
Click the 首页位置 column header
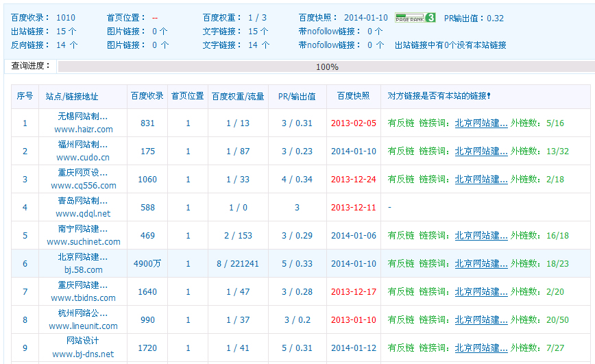tap(187, 96)
